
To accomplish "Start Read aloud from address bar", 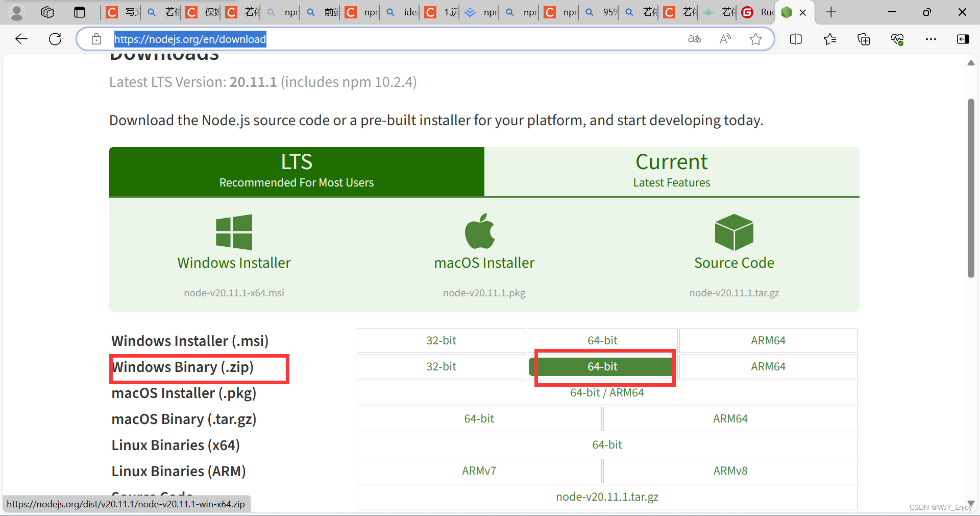I will click(x=725, y=39).
